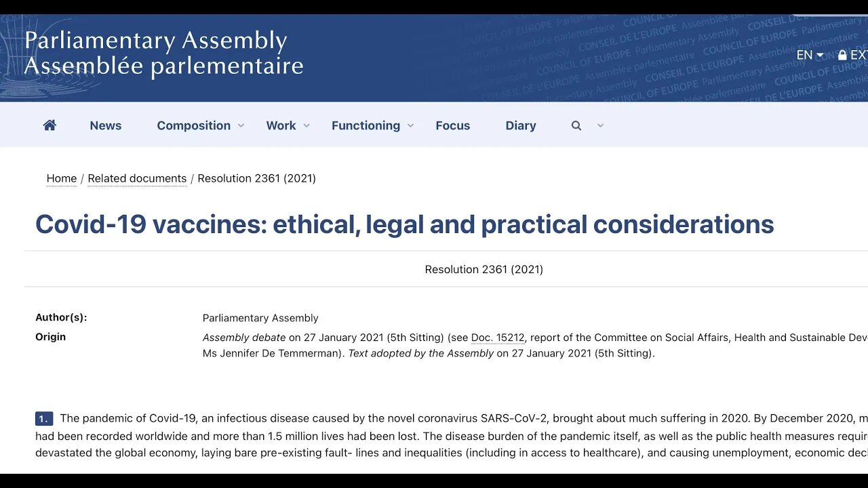Click the Resolution 2361 (2021) breadcrumb text

[257, 178]
